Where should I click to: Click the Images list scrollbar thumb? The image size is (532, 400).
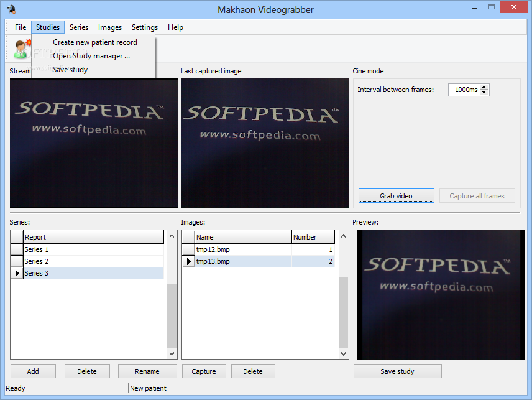343,312
